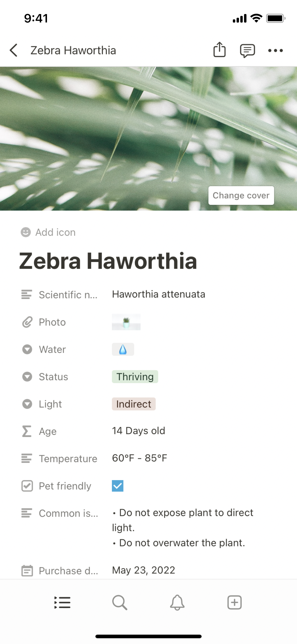The image size is (297, 644).
Task: Tap the back arrow
Action: (14, 50)
